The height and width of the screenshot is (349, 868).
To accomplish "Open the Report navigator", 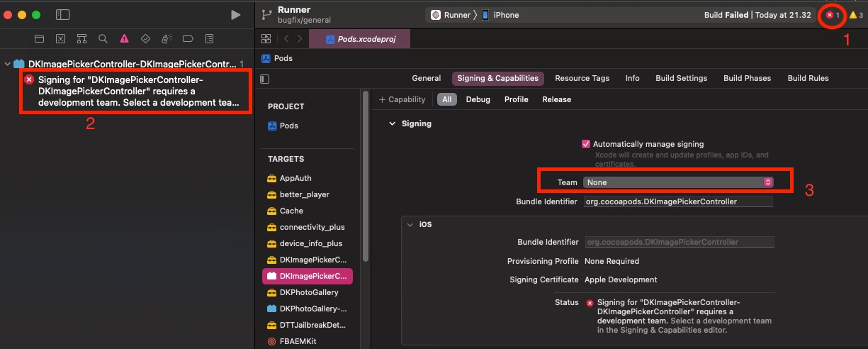I will [209, 38].
